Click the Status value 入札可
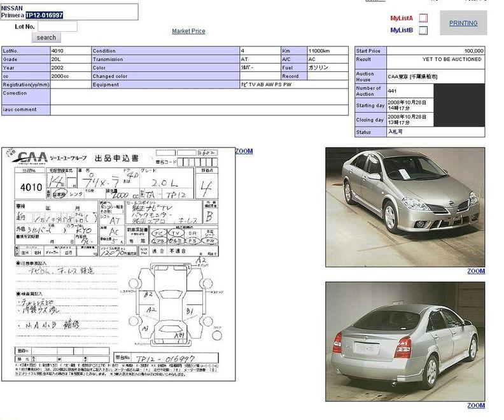The image size is (504, 420). click(395, 132)
